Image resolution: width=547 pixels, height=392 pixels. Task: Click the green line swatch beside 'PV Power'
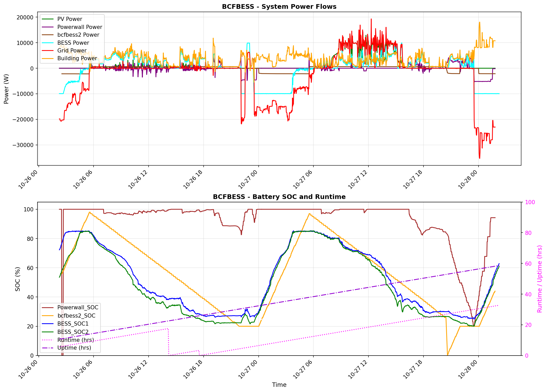(x=48, y=19)
